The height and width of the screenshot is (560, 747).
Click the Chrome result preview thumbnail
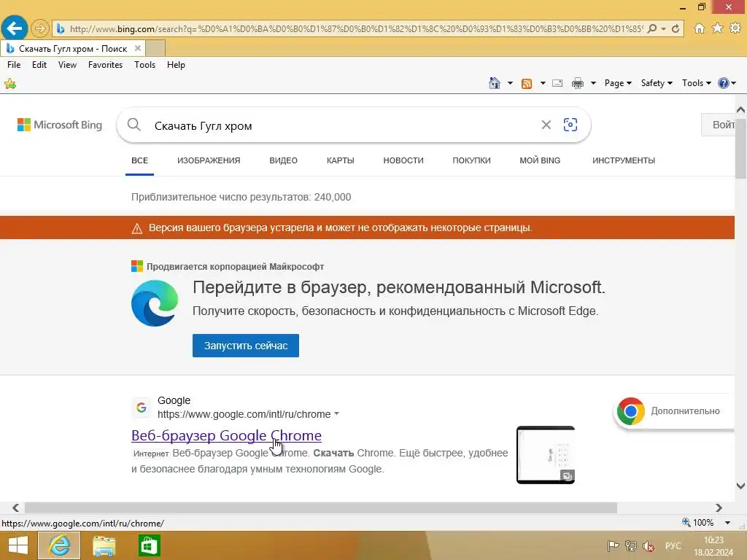tap(546, 455)
